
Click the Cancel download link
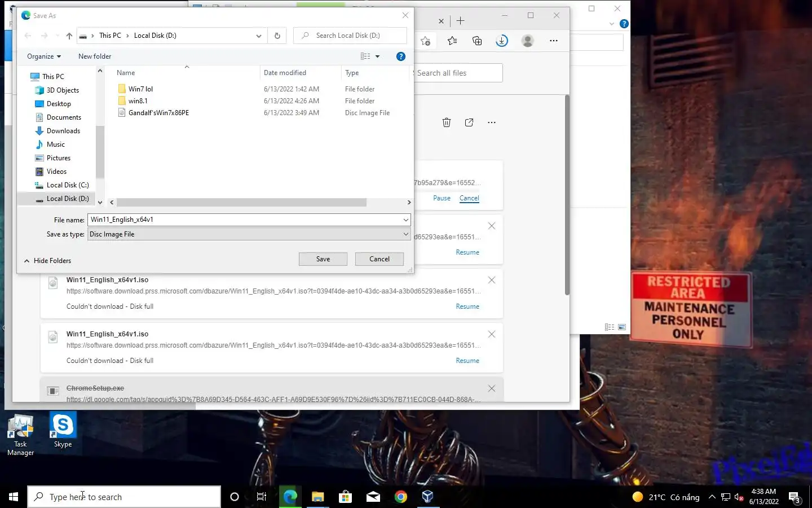pyautogui.click(x=469, y=198)
